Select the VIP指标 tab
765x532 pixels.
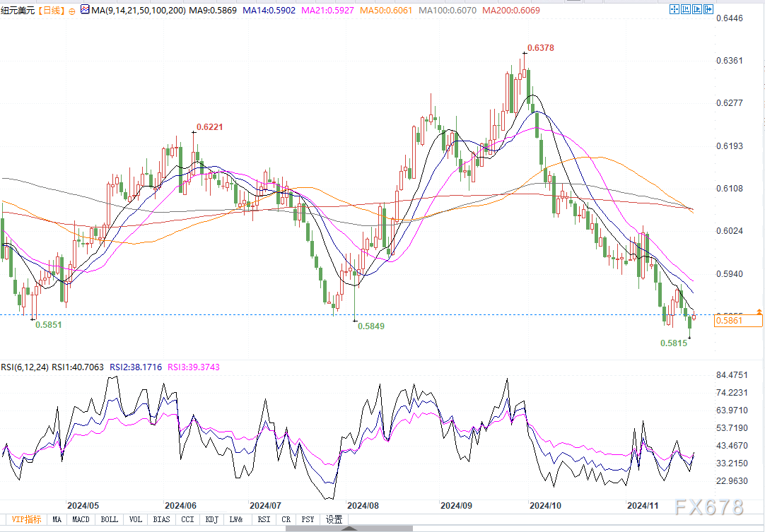[26, 519]
